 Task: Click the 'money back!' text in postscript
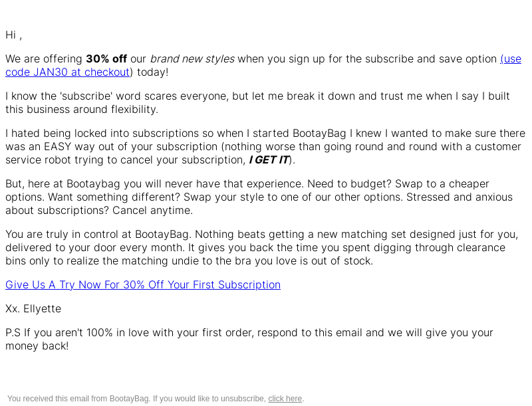coord(37,346)
